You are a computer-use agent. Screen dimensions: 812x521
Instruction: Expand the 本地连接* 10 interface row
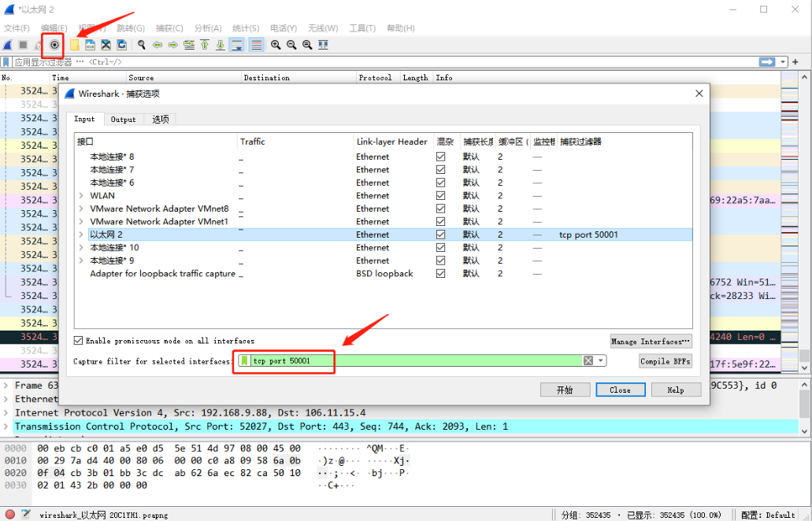pyautogui.click(x=81, y=247)
